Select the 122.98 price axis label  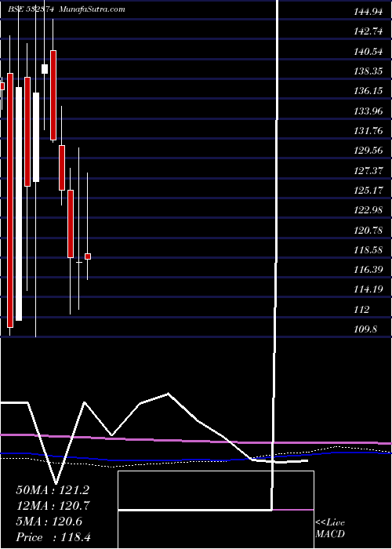click(x=368, y=210)
